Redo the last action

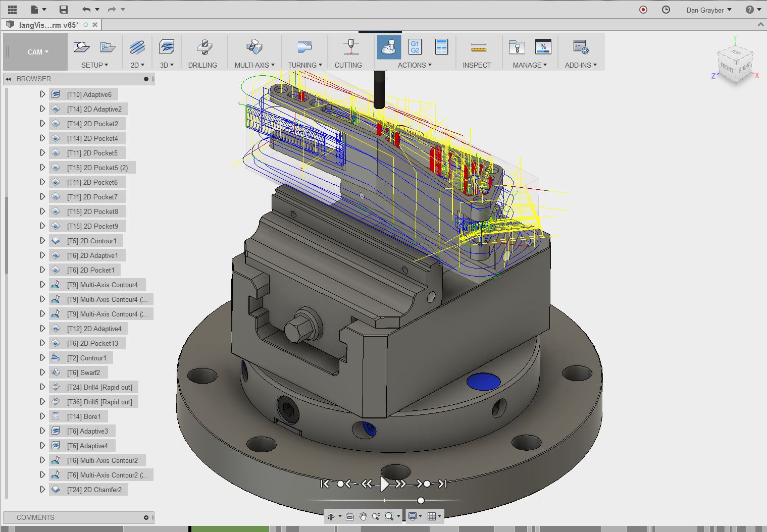tap(112, 10)
